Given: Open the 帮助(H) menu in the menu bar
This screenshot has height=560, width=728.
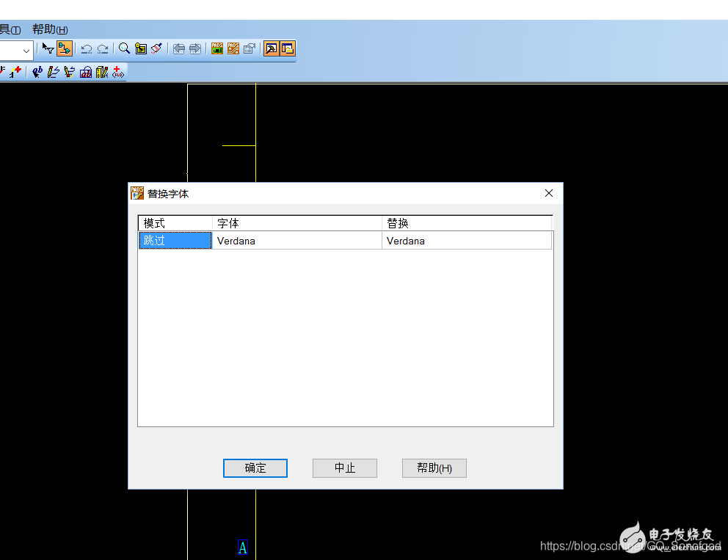Looking at the screenshot, I should (x=50, y=29).
